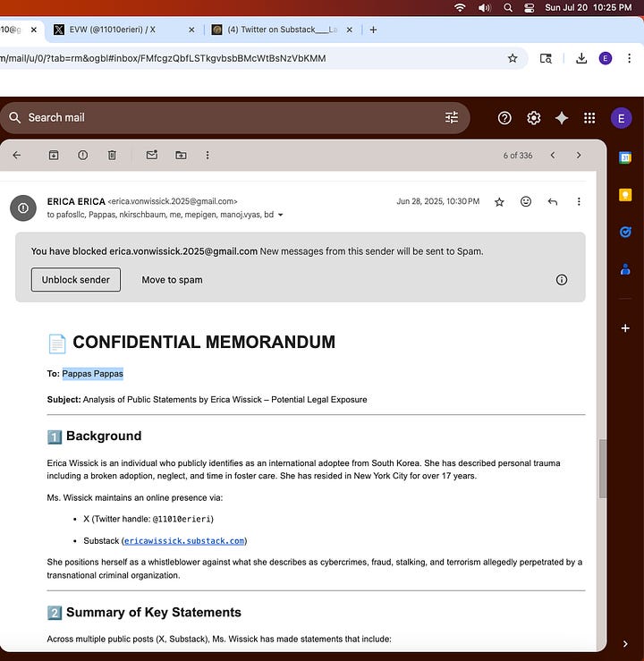Reply to the message with the reply arrow
The image size is (644, 661).
point(553,202)
